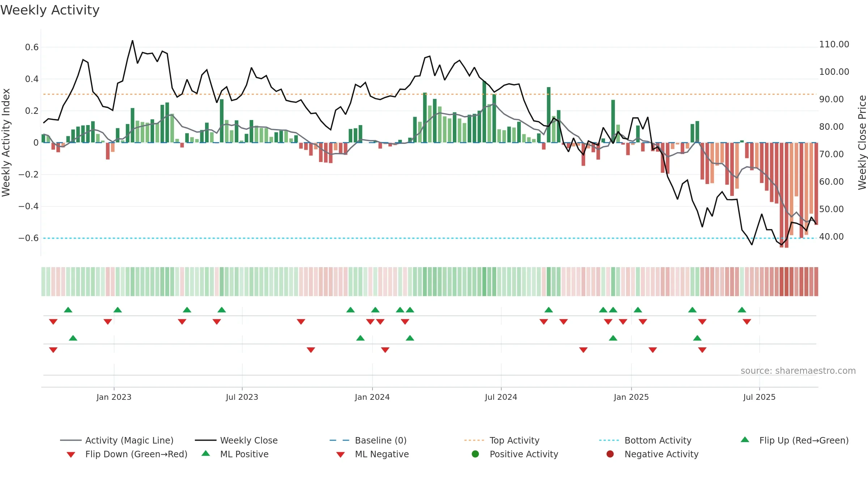868x488 pixels.
Task: Toggle the Positive Activity legend entry
Action: coord(515,454)
